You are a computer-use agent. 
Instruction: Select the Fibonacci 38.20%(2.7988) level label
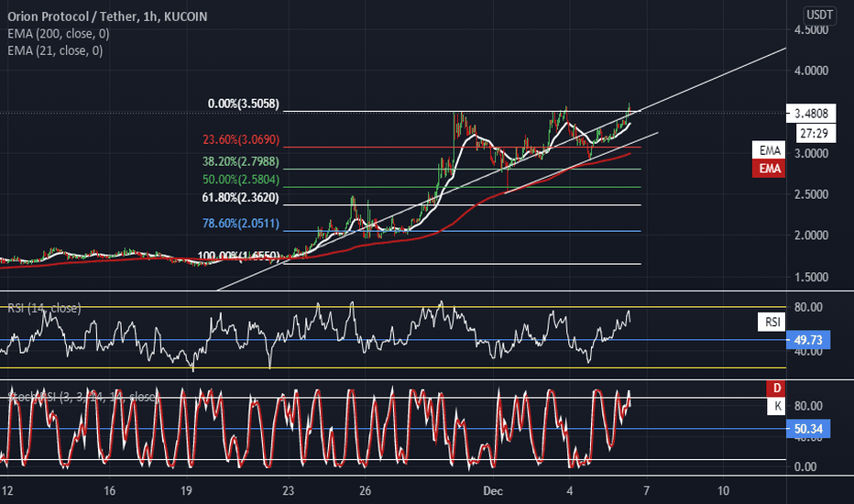point(241,161)
